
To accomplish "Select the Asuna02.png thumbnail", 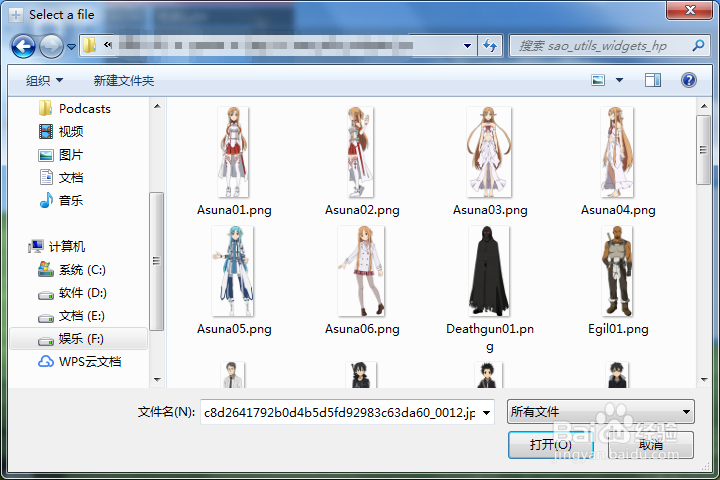I will tap(361, 152).
